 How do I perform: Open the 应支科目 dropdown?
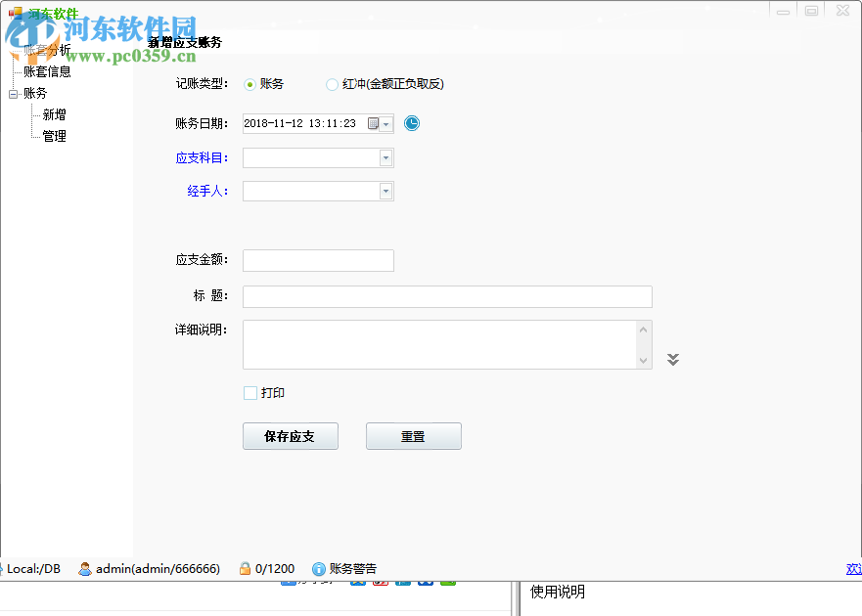(x=386, y=157)
